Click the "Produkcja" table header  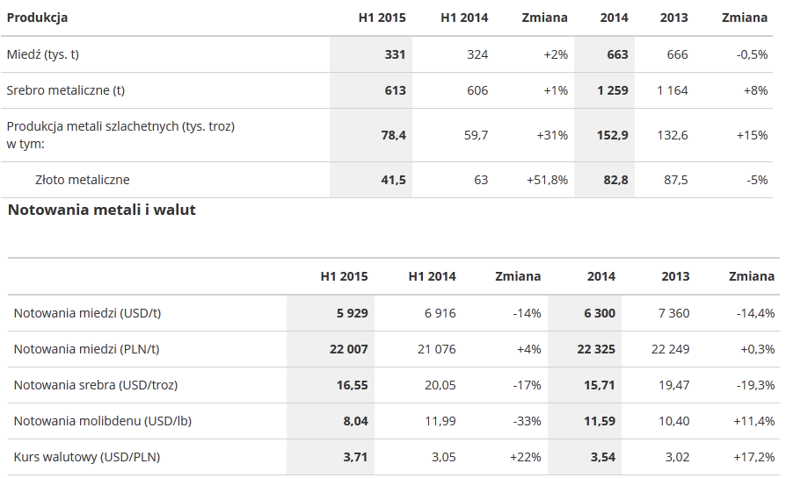[39, 18]
